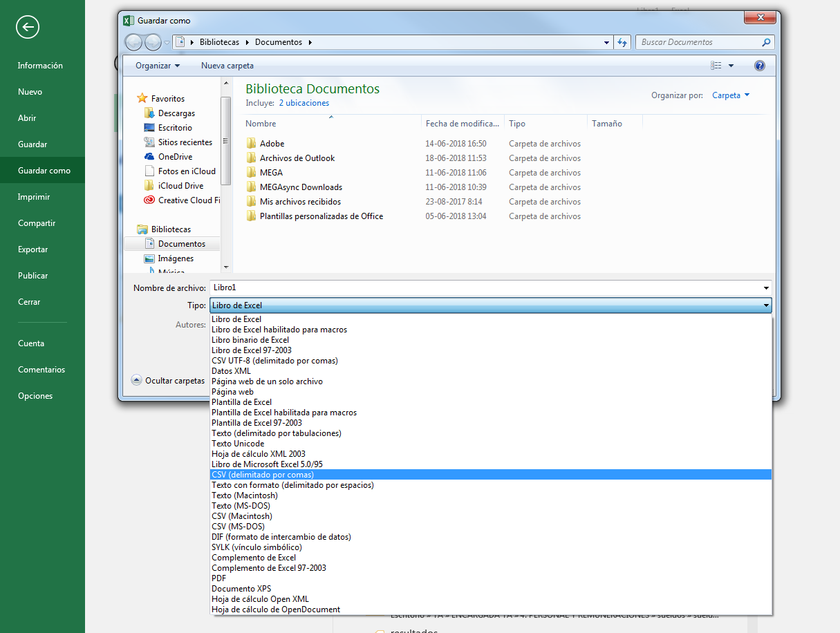Click the back arrow circle in Excel backstage
Viewport: 840px width, 633px height.
coord(28,27)
